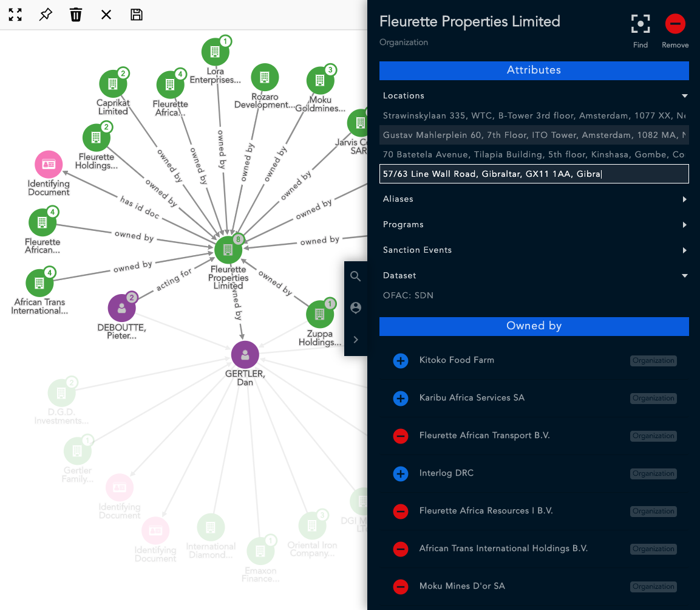Select the Lora Enterprises node
The width and height of the screenshot is (700, 610).
(215, 52)
